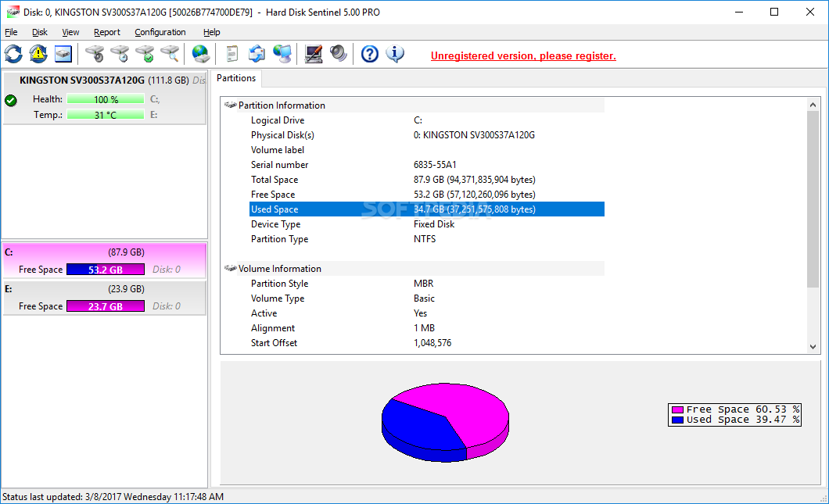Open the notepad report icon
Viewport: 829px width, 504px height.
[232, 54]
